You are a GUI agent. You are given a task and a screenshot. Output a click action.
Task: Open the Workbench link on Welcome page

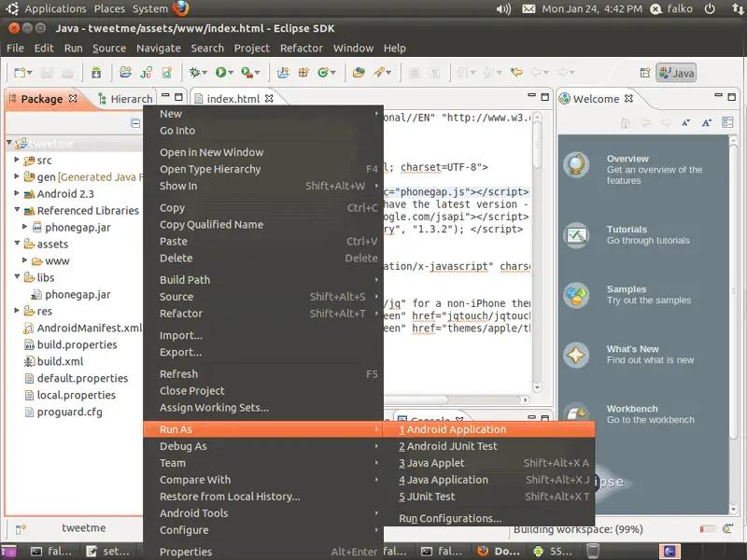632,409
